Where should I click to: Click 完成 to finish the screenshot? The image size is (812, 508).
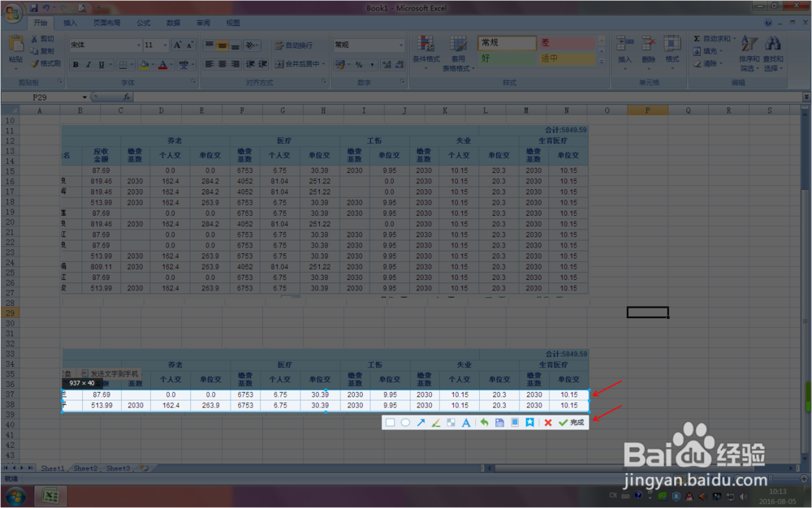tap(572, 423)
